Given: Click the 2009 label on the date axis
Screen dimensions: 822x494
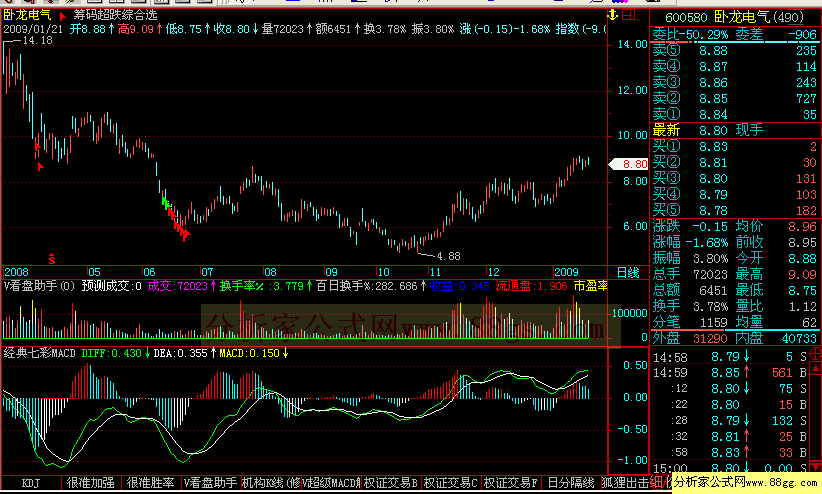Looking at the screenshot, I should pyautogui.click(x=566, y=272).
